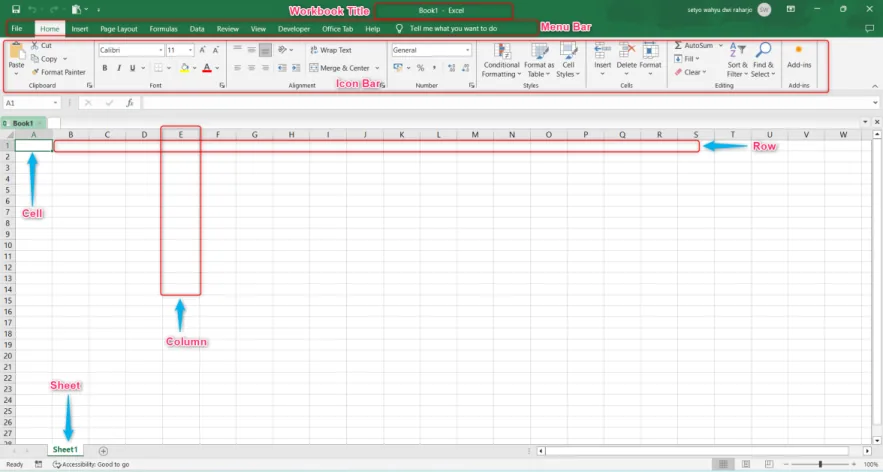
Task: Open the Add-ins button
Action: 799,57
